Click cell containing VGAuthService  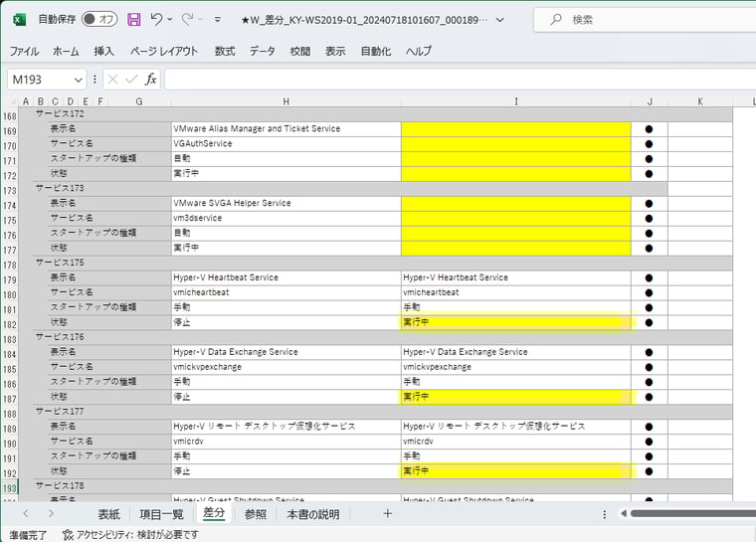(x=285, y=143)
